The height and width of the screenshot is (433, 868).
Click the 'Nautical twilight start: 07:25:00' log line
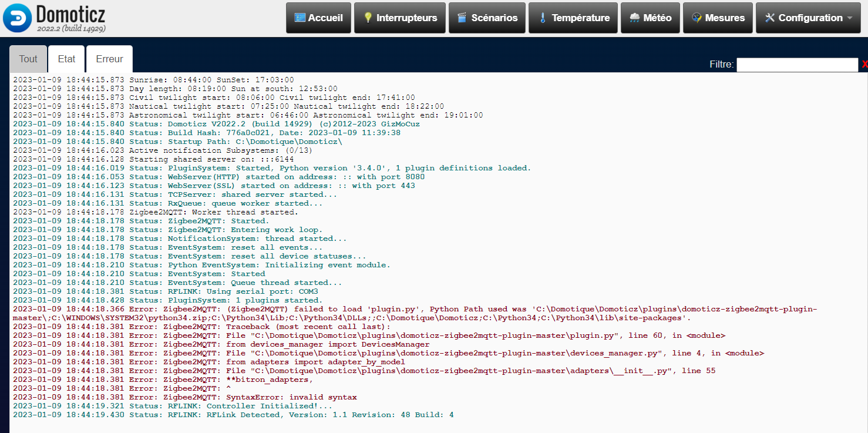pos(228,106)
